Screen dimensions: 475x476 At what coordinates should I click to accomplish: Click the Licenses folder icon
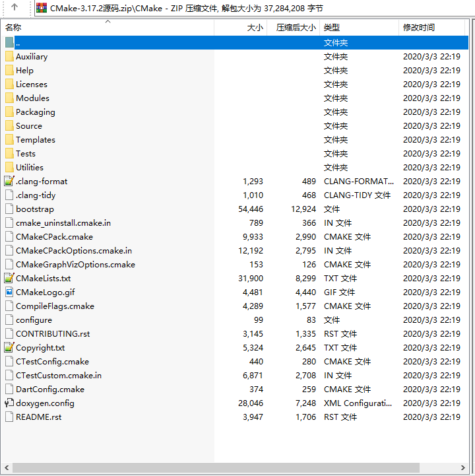tap(9, 84)
